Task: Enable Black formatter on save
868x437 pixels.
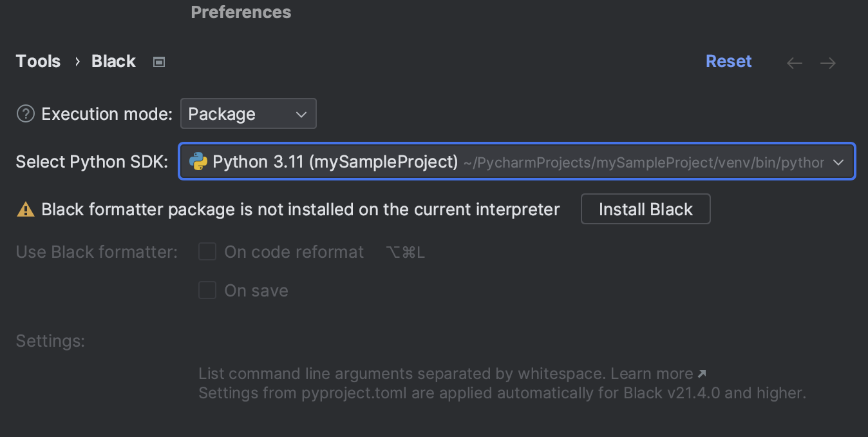Action: tap(207, 290)
